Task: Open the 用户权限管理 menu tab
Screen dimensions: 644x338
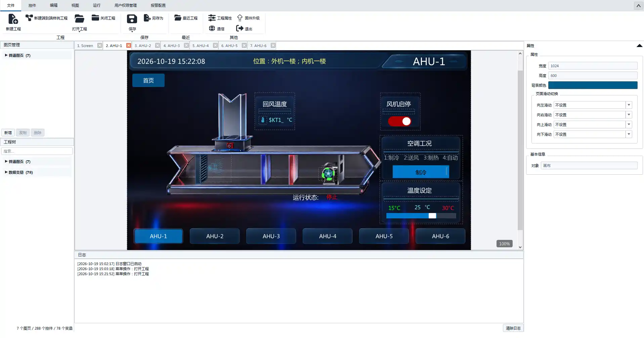Action: click(x=126, y=5)
